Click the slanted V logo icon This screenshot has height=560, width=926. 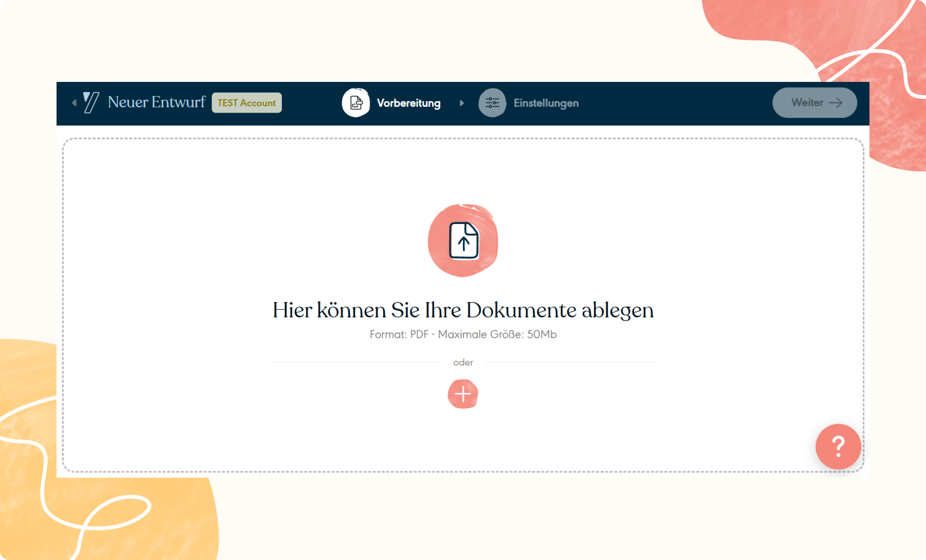pyautogui.click(x=91, y=102)
